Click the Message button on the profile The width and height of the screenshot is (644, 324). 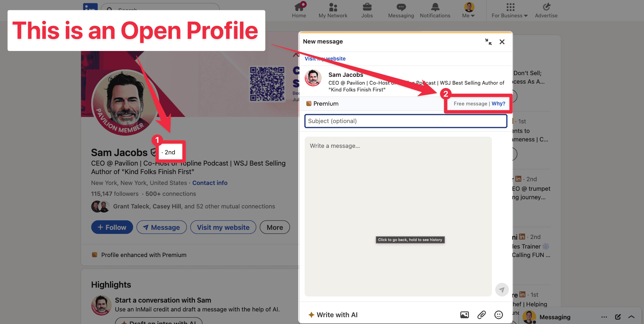[x=162, y=227]
